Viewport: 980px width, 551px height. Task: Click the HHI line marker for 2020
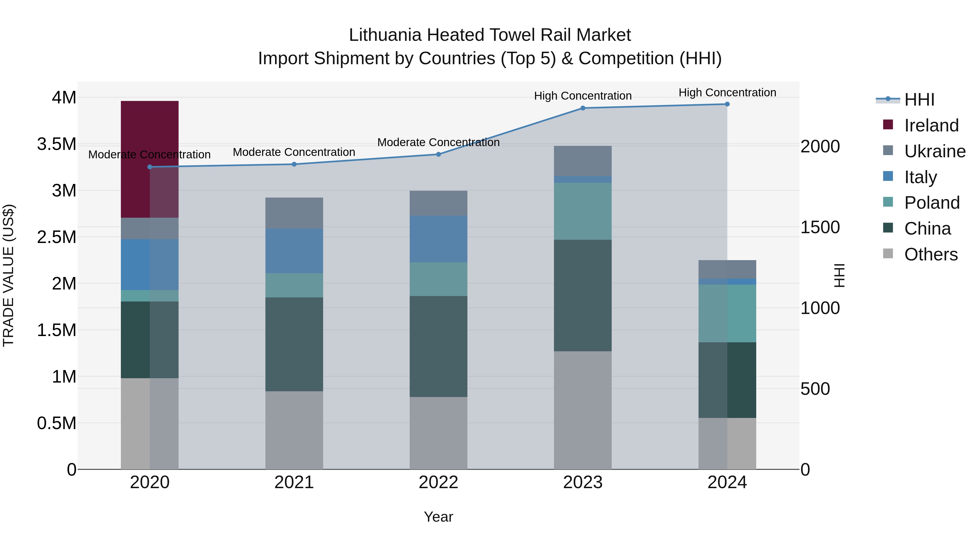click(x=149, y=167)
